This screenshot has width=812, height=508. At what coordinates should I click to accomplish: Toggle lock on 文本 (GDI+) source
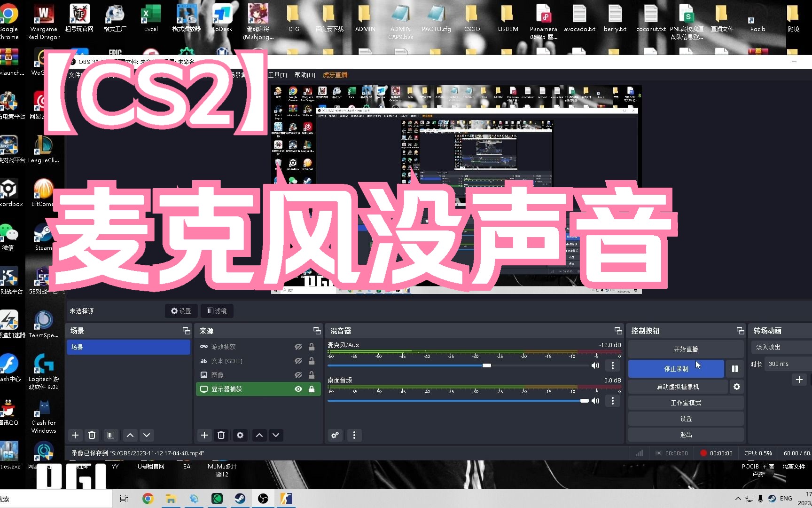point(312,361)
